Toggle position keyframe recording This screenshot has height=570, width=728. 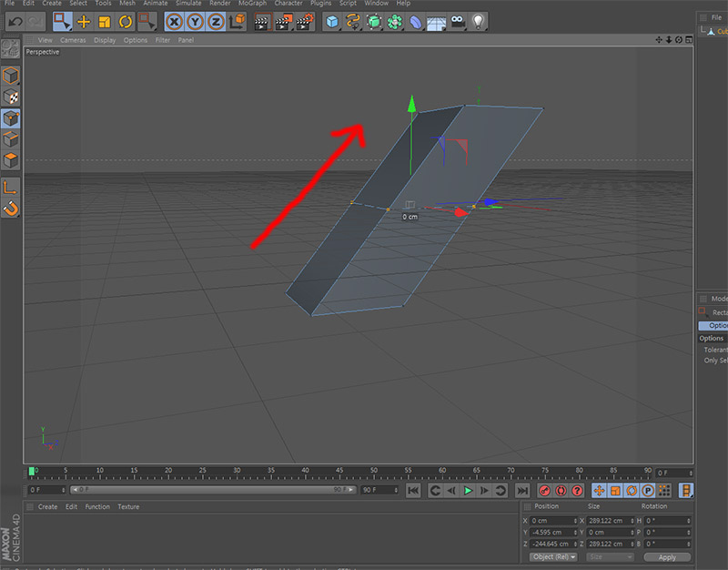tap(599, 491)
